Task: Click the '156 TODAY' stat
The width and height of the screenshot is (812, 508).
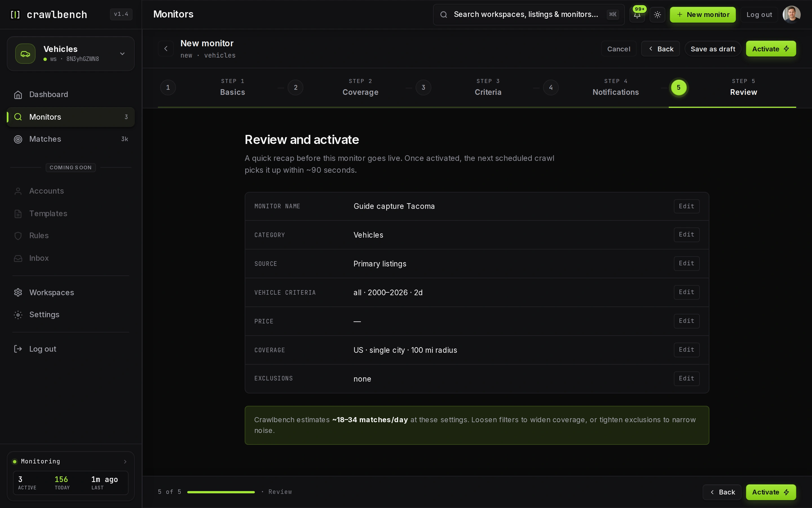Action: click(x=62, y=483)
